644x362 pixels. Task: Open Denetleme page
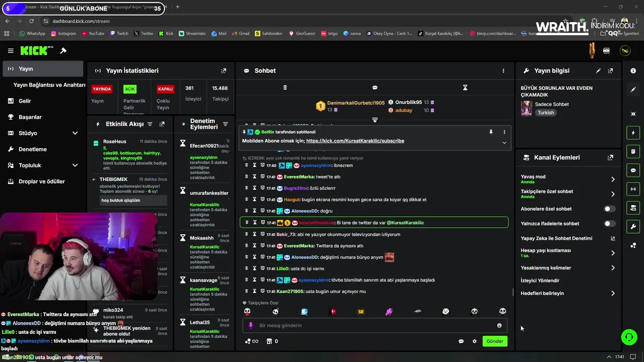point(43,149)
